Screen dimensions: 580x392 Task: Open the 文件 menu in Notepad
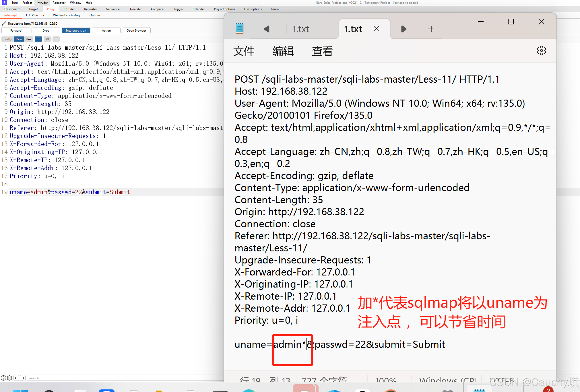[x=244, y=51]
